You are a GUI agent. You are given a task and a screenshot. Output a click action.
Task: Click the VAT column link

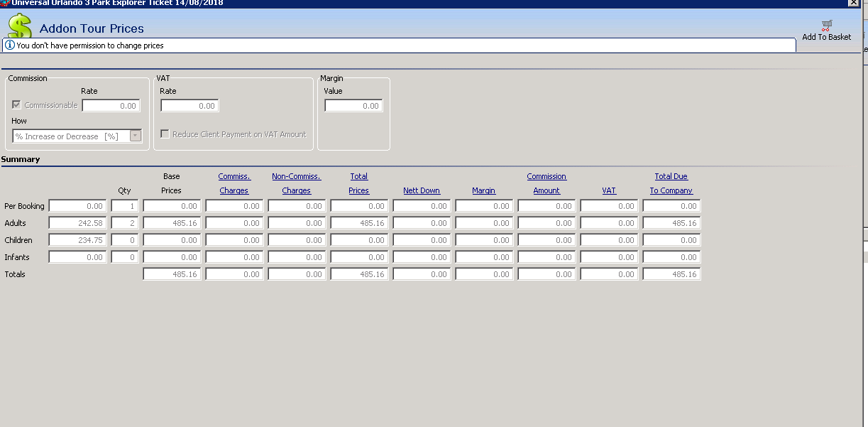tap(609, 190)
